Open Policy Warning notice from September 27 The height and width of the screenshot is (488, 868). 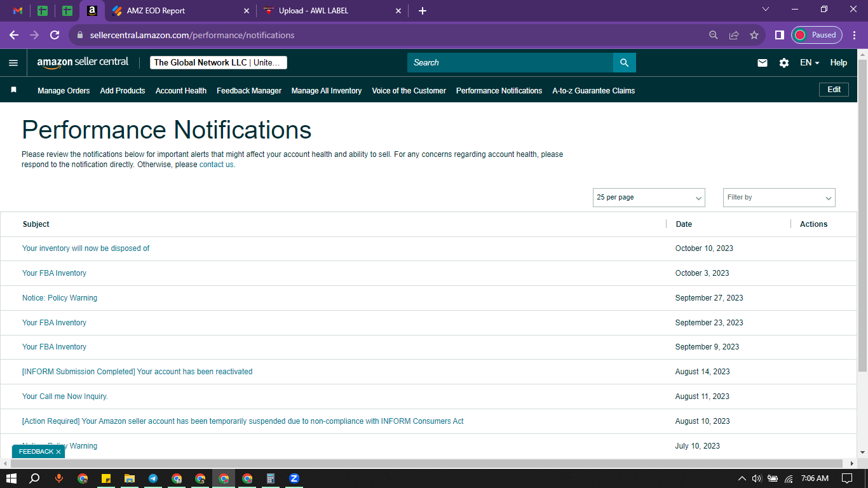(60, 298)
